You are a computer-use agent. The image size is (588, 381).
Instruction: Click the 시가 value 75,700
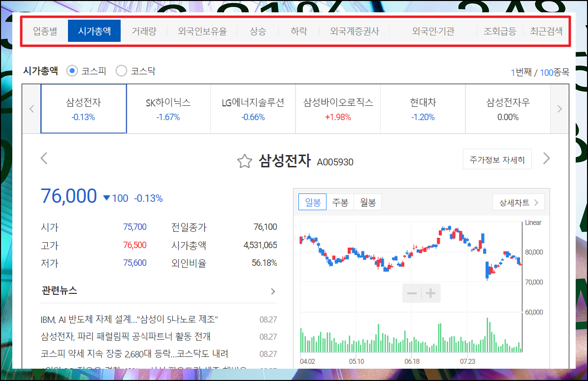[135, 227]
